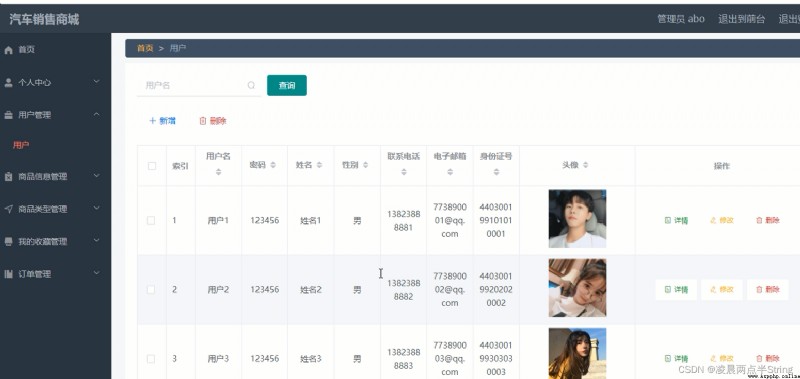Image resolution: width=800 pixels, height=379 pixels.
Task: Click the chart icon beside 订单管理
Action: click(8, 274)
